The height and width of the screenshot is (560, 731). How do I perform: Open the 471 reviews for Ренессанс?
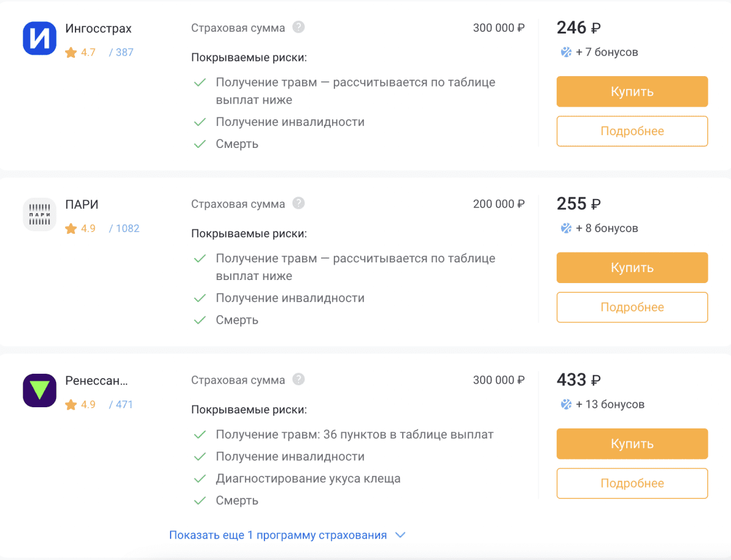121,405
